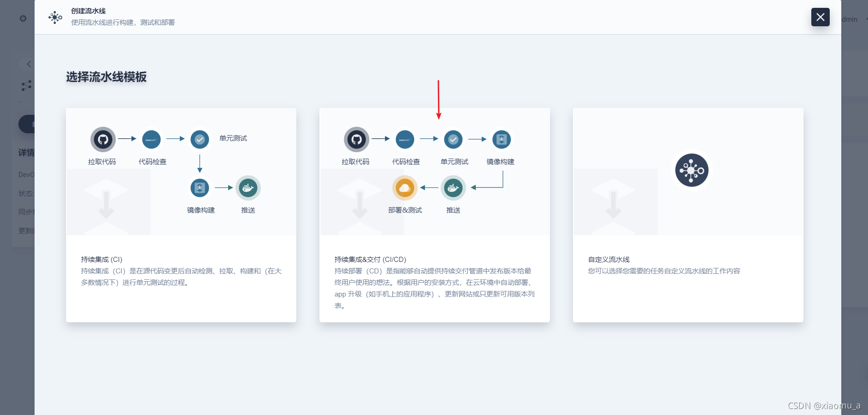Click the unit test checkmark icon in the CI template

200,139
